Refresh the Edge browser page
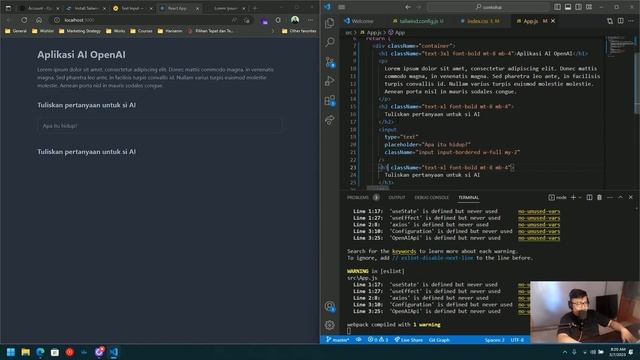640x360 pixels. pos(24,20)
